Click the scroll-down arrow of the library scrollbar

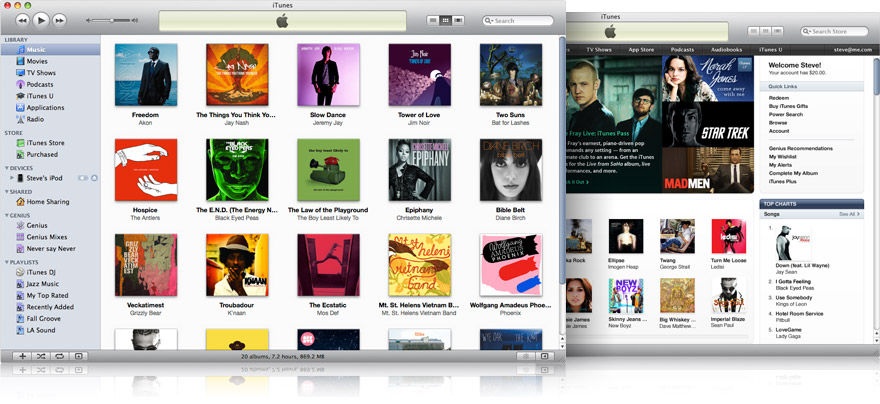[562, 345]
